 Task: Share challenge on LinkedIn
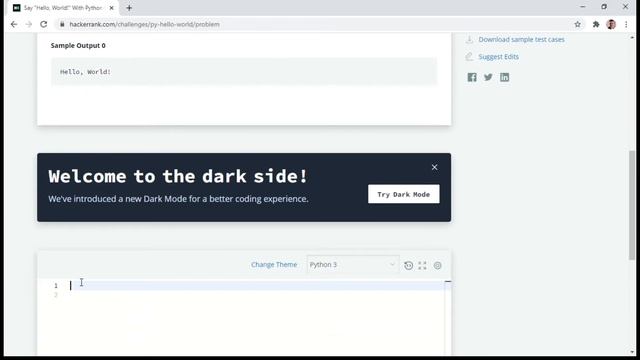click(x=504, y=77)
